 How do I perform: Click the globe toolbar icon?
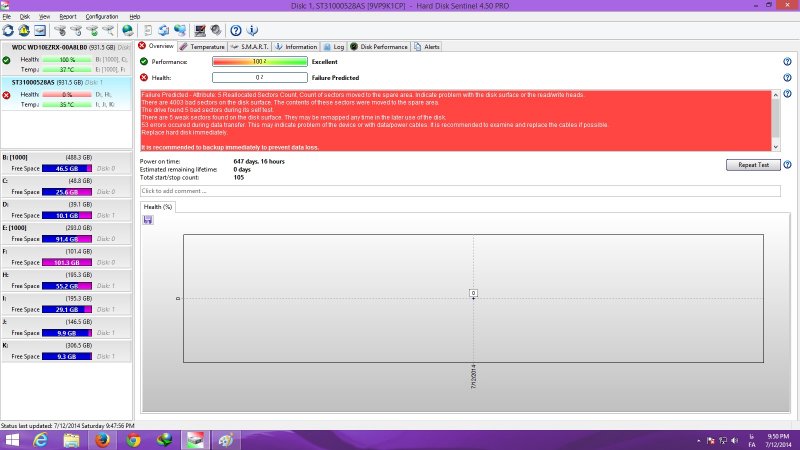click(128, 31)
